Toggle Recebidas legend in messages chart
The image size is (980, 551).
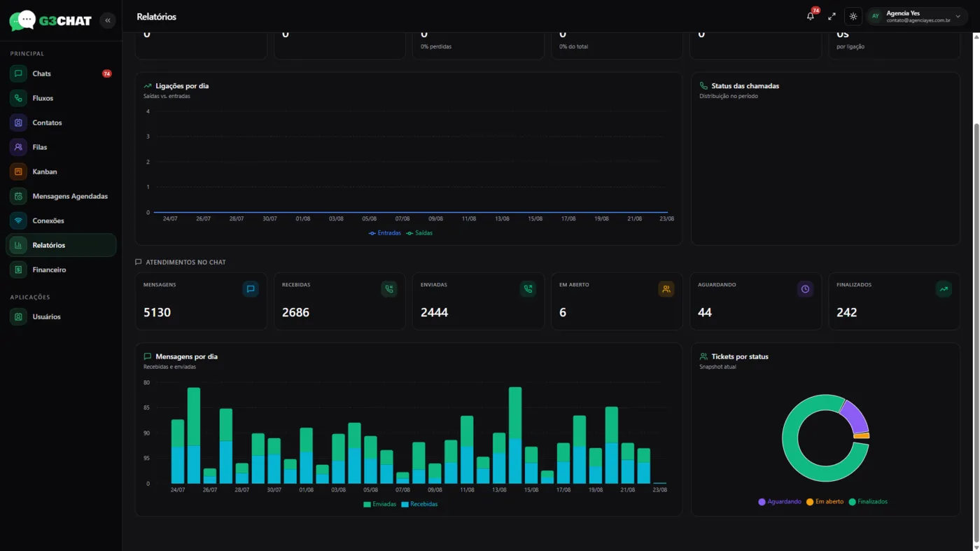pyautogui.click(x=420, y=504)
